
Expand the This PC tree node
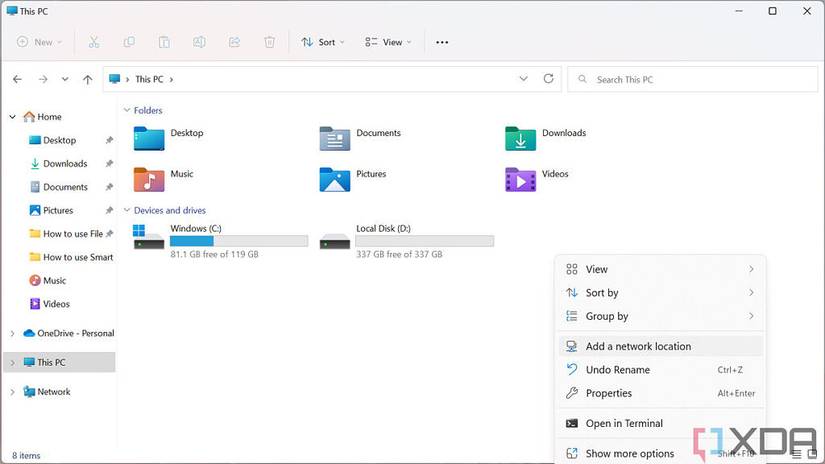point(13,362)
